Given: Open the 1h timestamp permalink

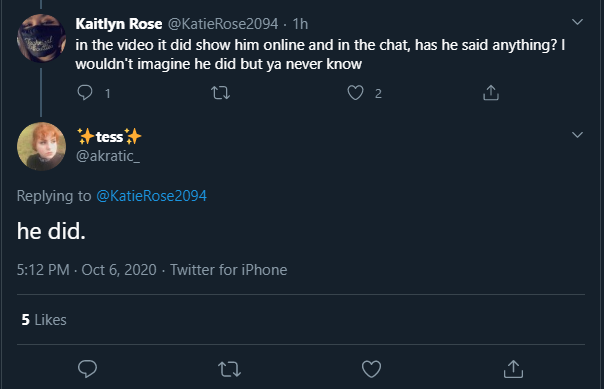Looking at the screenshot, I should coord(300,24).
